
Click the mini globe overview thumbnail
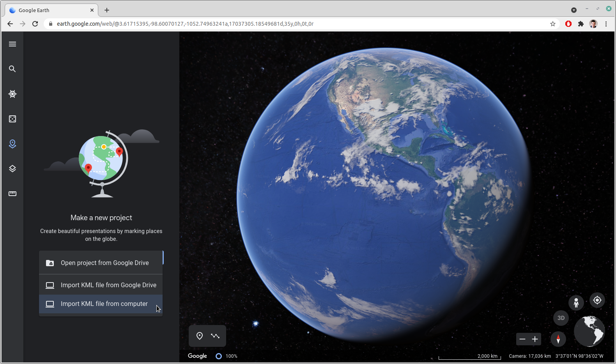point(589,331)
